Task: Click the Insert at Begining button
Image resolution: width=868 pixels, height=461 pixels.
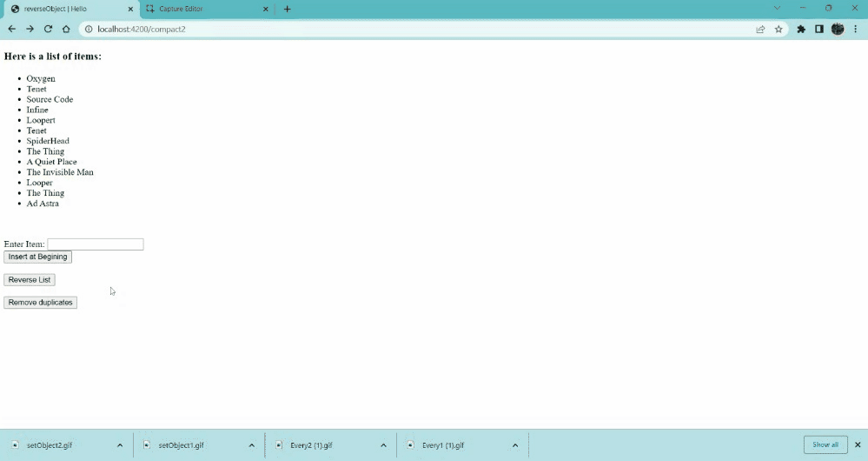Action: [37, 257]
